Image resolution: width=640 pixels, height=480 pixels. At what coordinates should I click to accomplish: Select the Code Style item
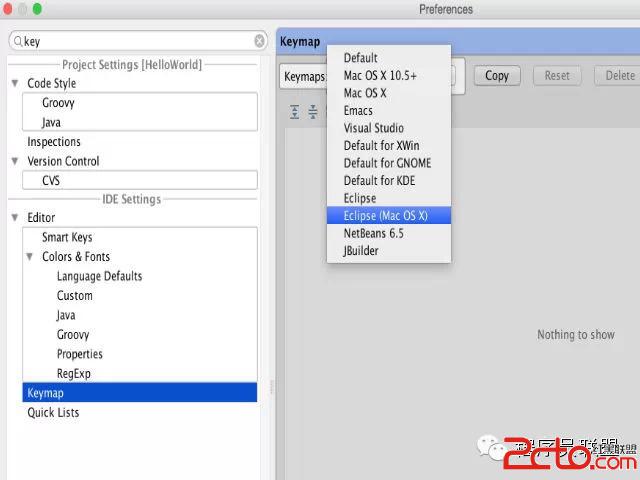[51, 83]
